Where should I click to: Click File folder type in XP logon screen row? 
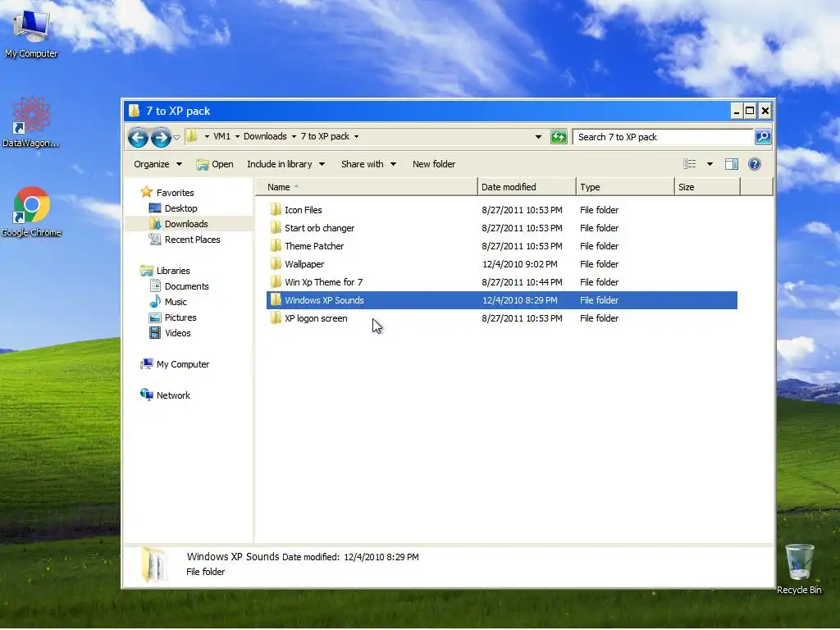599,319
